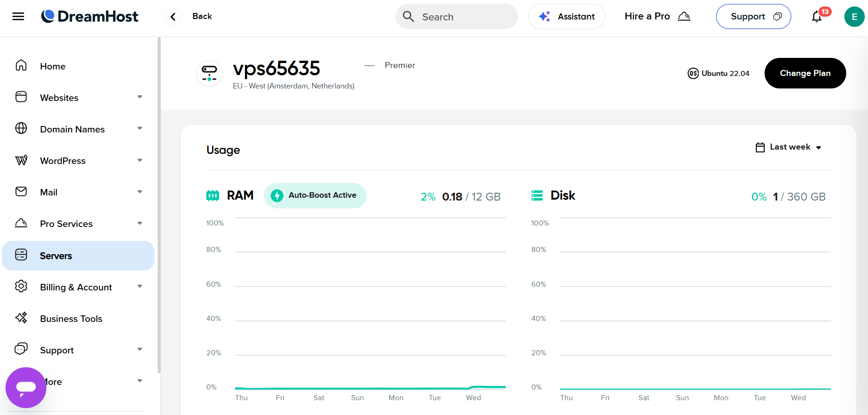Expand the Mail menu arrow

pyautogui.click(x=140, y=192)
